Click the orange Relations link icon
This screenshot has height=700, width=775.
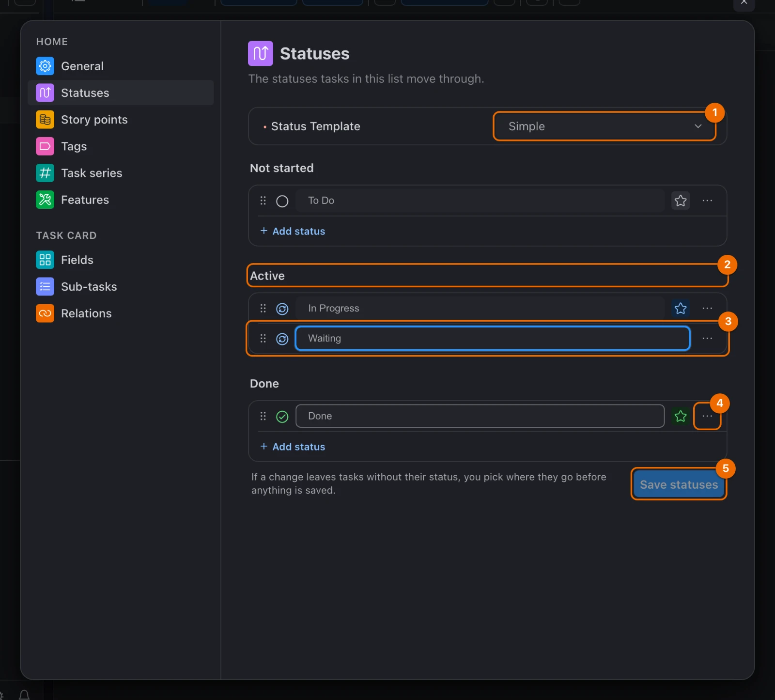click(45, 313)
